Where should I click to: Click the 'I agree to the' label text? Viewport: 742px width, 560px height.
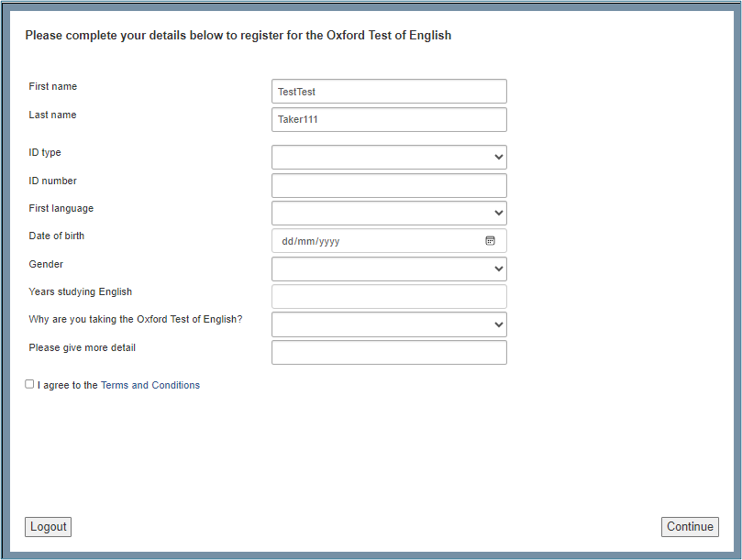68,386
